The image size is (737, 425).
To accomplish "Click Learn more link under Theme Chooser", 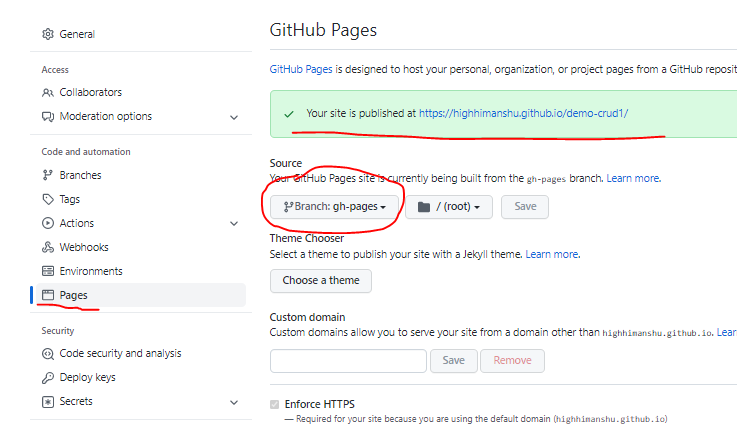I will coord(552,254).
